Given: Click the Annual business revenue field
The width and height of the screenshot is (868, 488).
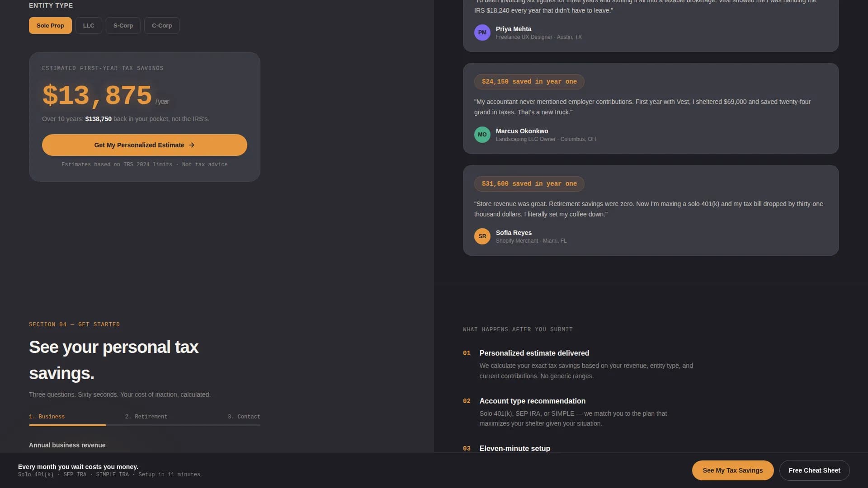Looking at the screenshot, I should [67, 445].
